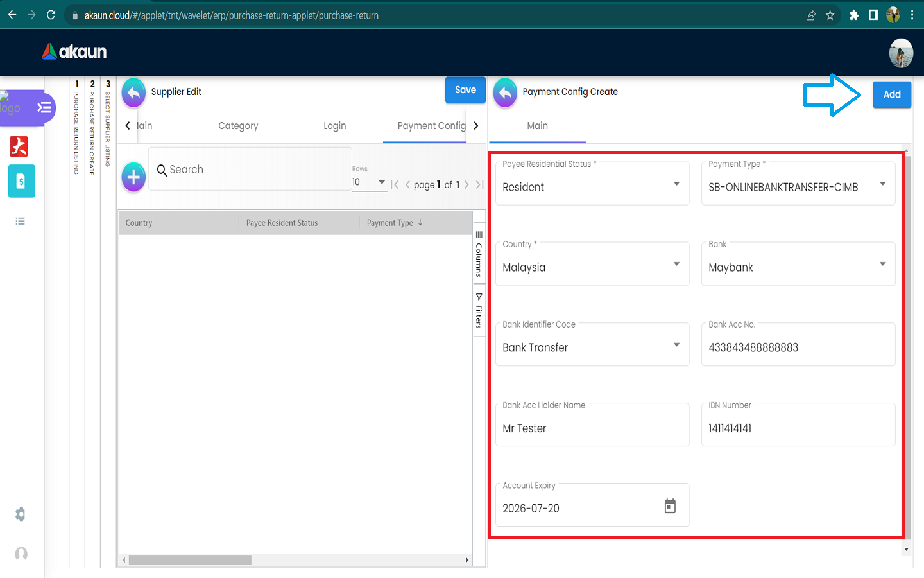Click the settings gear in the sidebar
Viewport: 924px width, 578px height.
coord(21,514)
